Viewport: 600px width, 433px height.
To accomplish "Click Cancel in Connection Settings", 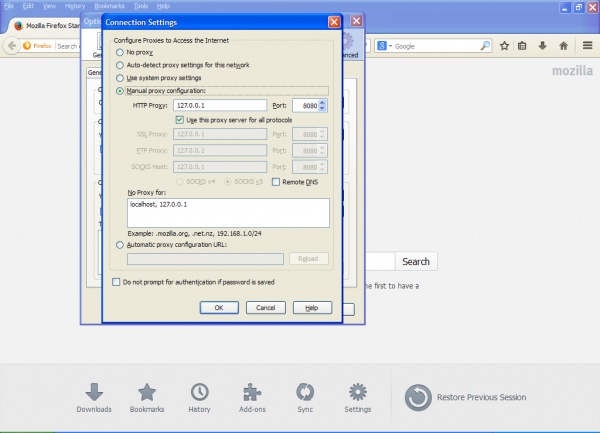I will 266,308.
